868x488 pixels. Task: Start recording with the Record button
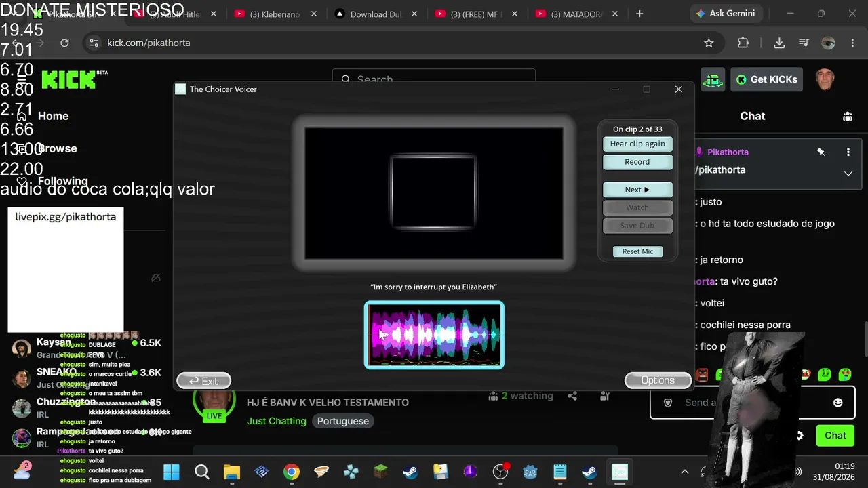tap(637, 162)
